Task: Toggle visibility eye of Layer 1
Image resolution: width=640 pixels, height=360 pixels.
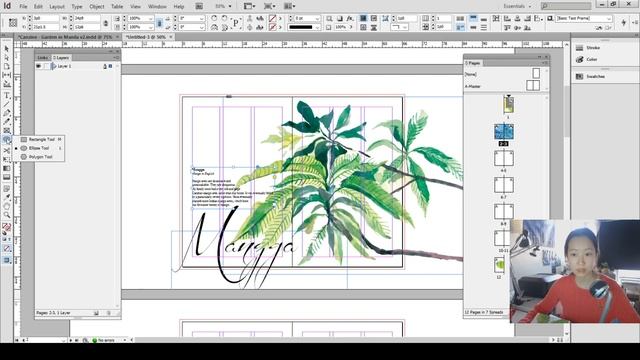Action: click(x=39, y=66)
